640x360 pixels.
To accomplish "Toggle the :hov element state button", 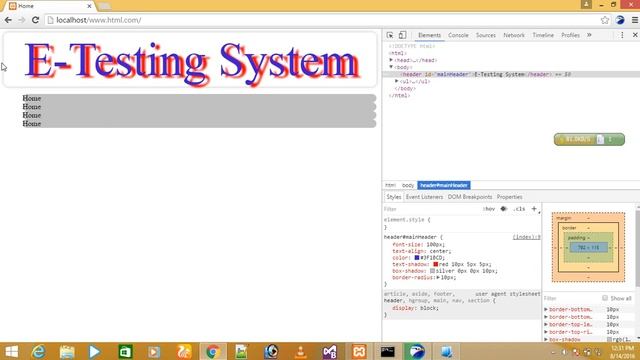I will [x=489, y=209].
